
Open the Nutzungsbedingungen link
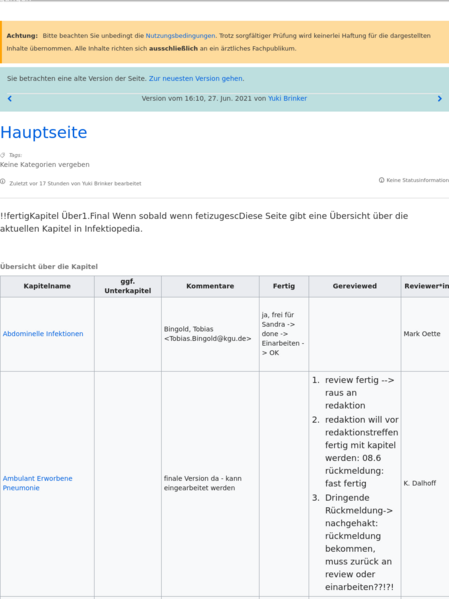coord(180,36)
